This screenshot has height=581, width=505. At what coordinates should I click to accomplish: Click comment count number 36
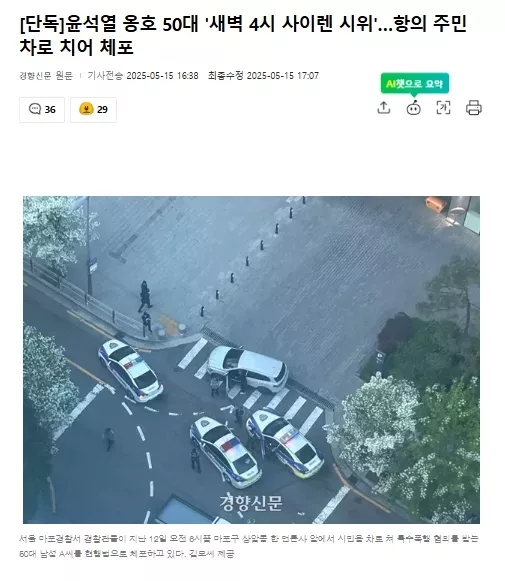(x=50, y=110)
